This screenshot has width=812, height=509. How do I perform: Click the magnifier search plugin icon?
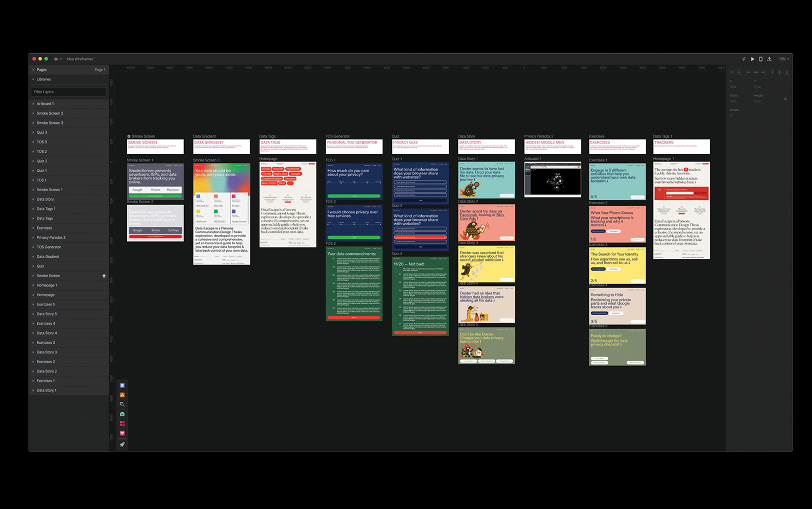pyautogui.click(x=122, y=404)
